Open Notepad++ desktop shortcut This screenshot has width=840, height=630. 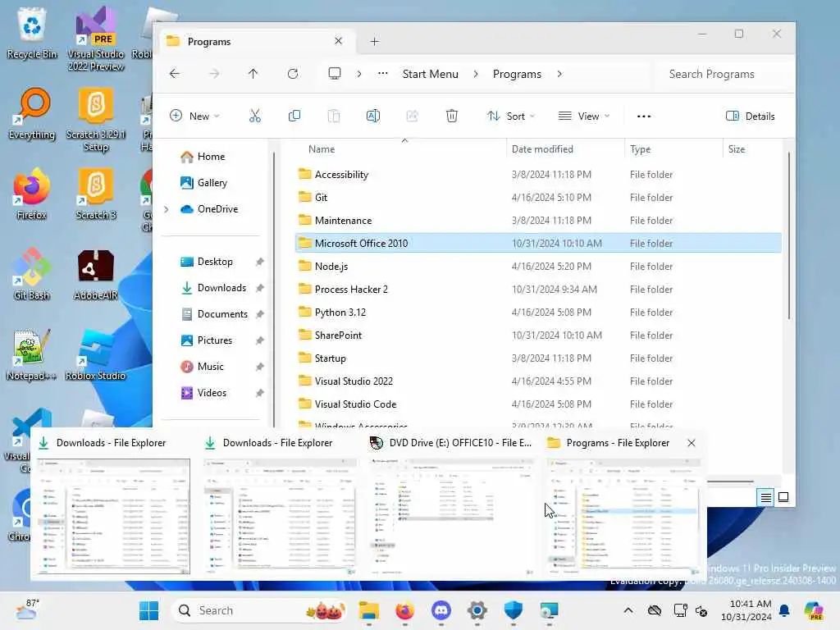32,354
